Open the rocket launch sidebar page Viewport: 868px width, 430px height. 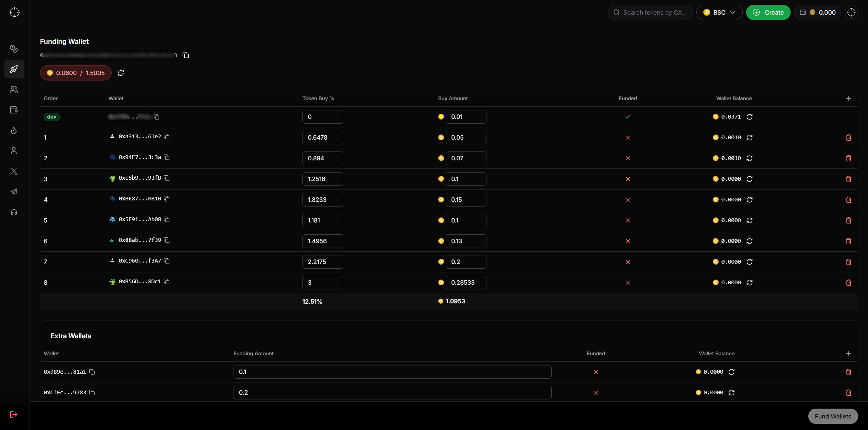click(14, 69)
